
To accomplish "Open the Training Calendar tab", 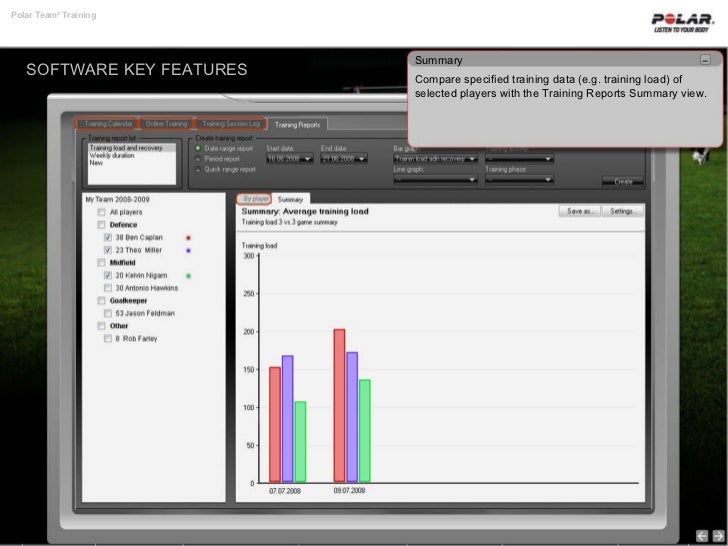I will 107,124.
